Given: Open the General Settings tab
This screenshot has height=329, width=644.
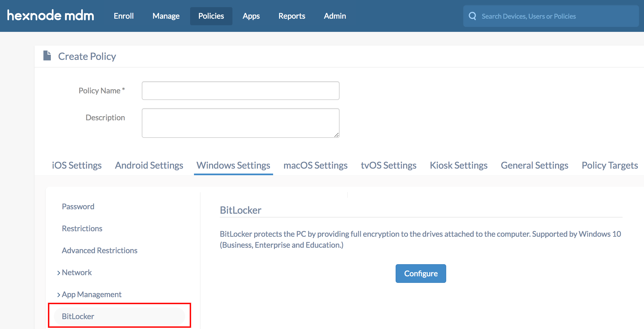Looking at the screenshot, I should (x=534, y=165).
